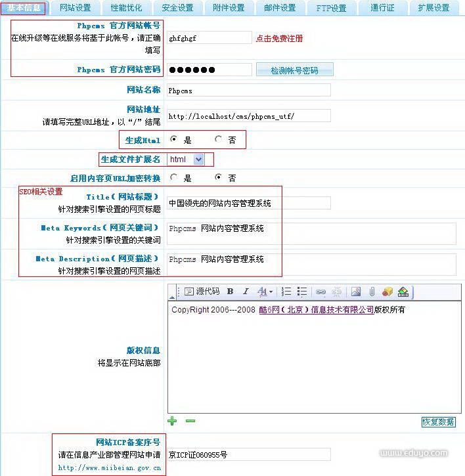Image resolution: width=465 pixels, height=476 pixels.
Task: Click the 检测帐号密码 button
Action: (294, 70)
